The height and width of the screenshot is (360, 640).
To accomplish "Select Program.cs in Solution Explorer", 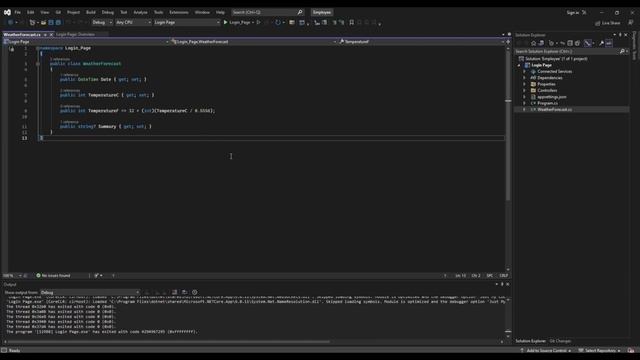I will 547,103.
